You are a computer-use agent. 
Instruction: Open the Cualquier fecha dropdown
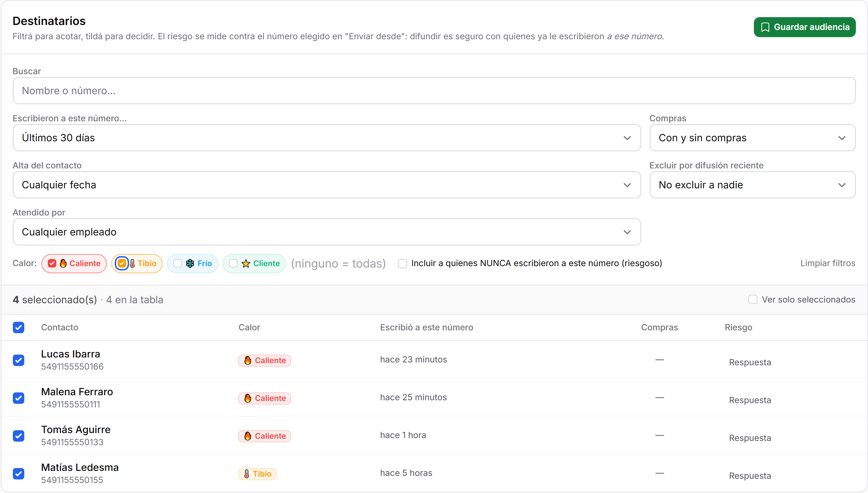click(x=327, y=185)
